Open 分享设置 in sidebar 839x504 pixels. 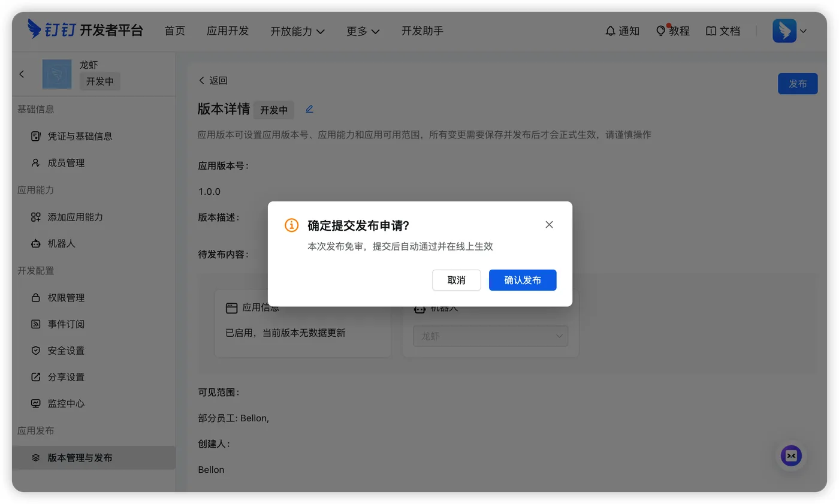pyautogui.click(x=93, y=377)
